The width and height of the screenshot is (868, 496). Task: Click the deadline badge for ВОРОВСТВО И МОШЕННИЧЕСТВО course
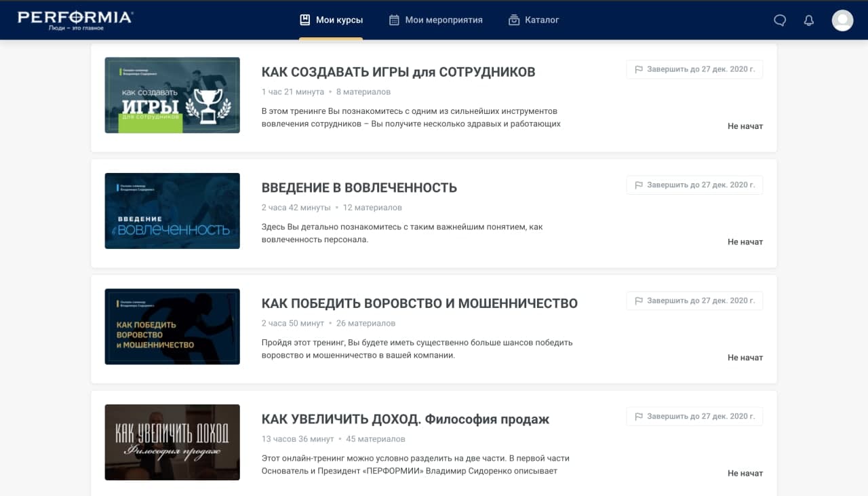tap(694, 301)
